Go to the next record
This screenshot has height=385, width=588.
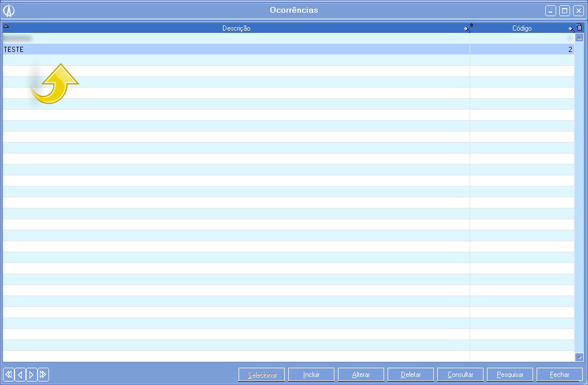click(32, 375)
